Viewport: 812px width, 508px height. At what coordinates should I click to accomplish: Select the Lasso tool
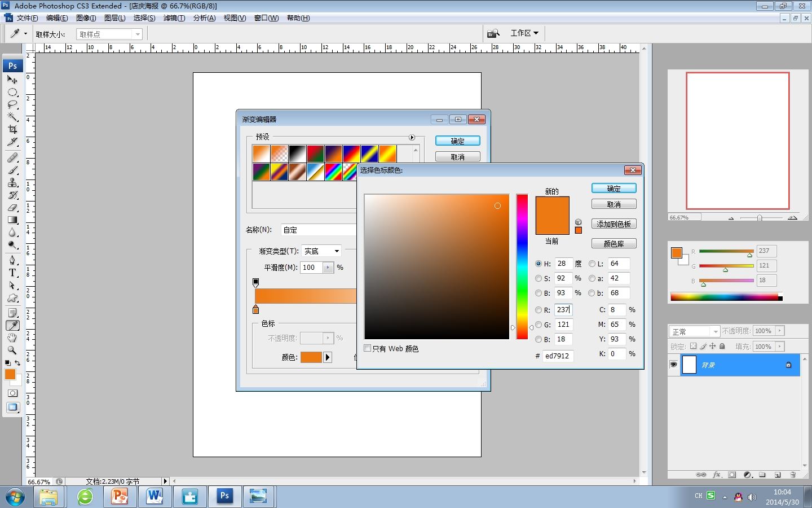pos(12,104)
